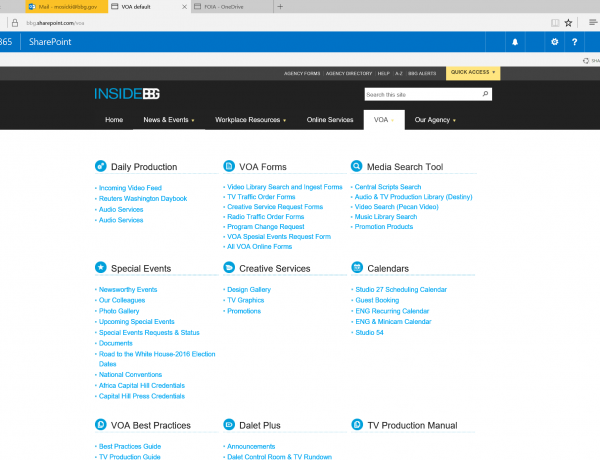Click the Calendars section icon

[x=357, y=267]
